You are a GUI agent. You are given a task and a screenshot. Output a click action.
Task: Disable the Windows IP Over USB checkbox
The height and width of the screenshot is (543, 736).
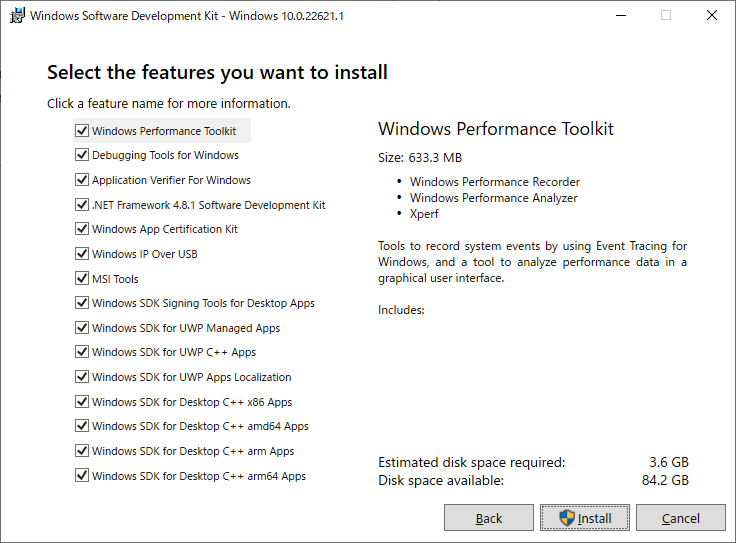click(x=82, y=253)
